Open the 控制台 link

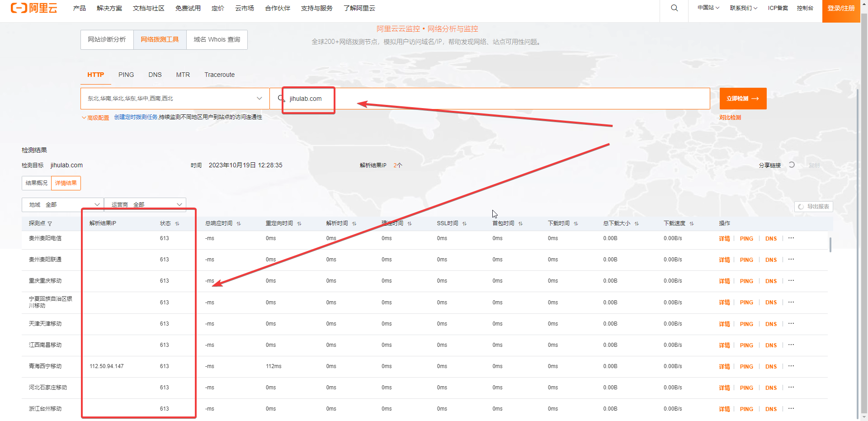[x=805, y=8]
